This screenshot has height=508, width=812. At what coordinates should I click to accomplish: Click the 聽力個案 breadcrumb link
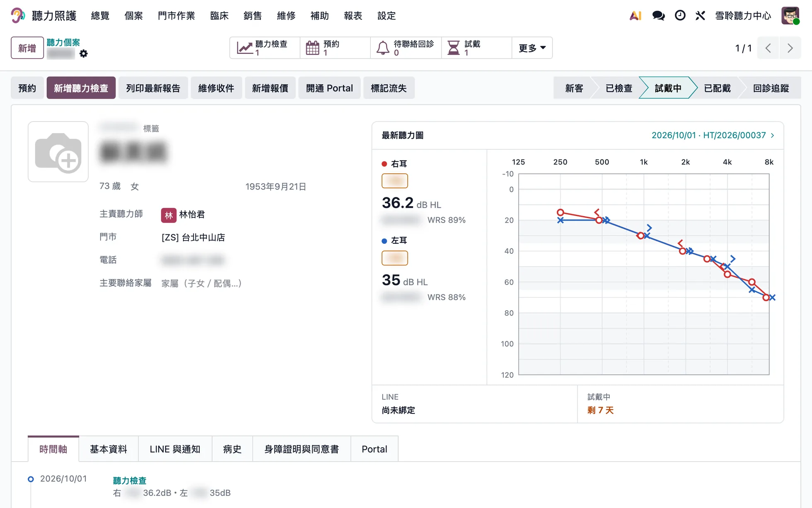(63, 42)
